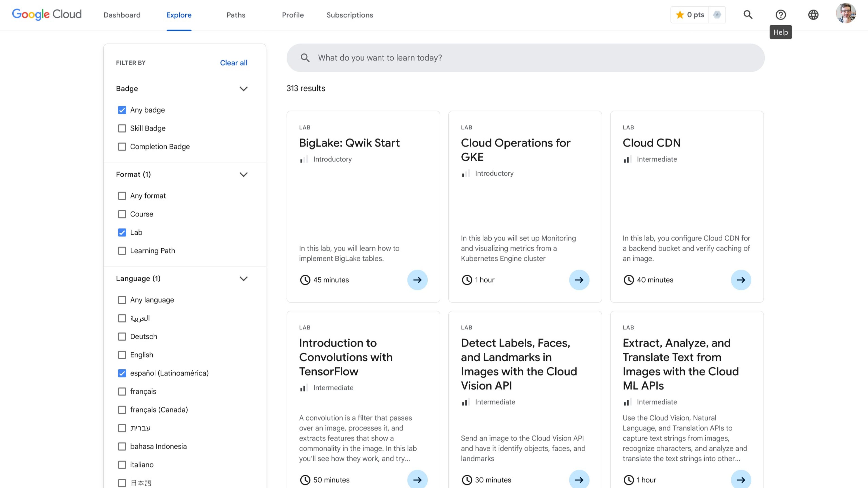This screenshot has width=868, height=488.
Task: Enable the English language checkbox
Action: pyautogui.click(x=122, y=355)
